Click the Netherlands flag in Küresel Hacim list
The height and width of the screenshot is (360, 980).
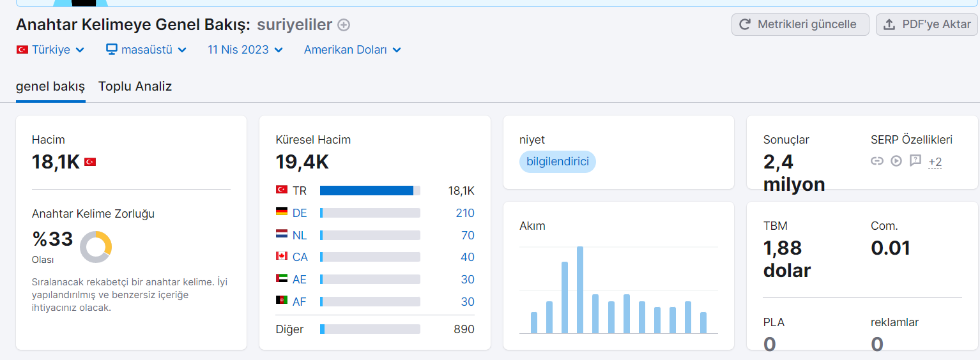pos(281,235)
